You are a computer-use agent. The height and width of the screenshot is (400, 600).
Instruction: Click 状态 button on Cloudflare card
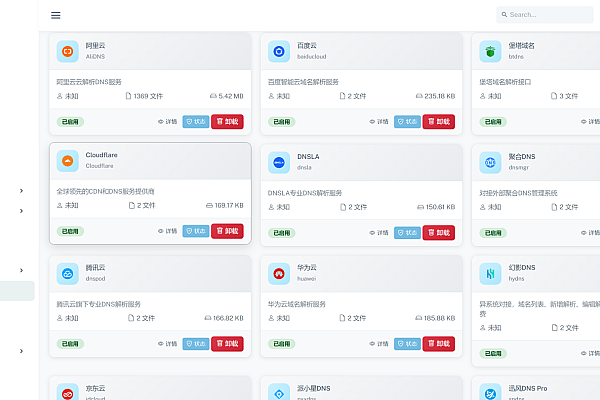(196, 231)
